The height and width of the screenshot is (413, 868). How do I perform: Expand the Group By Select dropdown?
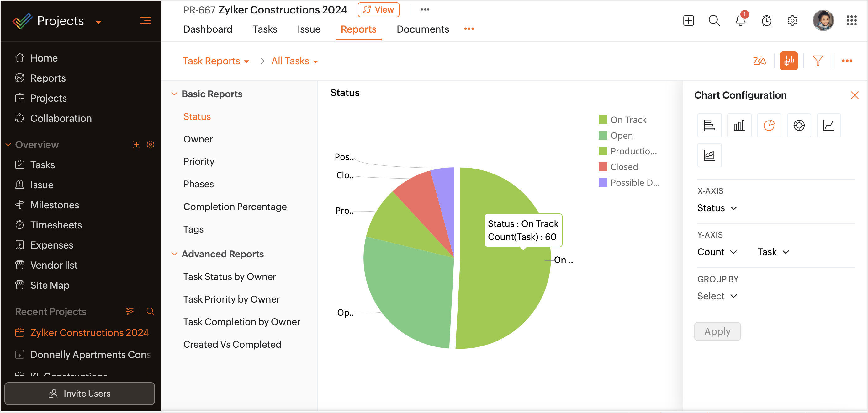pos(717,296)
